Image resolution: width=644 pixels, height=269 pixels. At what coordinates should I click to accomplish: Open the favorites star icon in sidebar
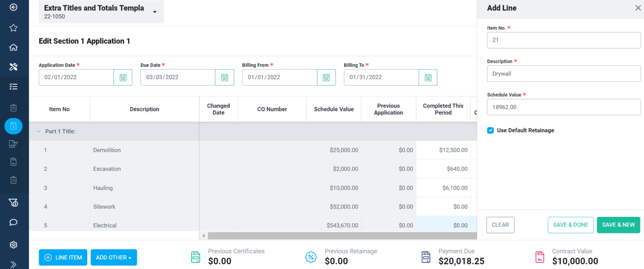[x=13, y=27]
